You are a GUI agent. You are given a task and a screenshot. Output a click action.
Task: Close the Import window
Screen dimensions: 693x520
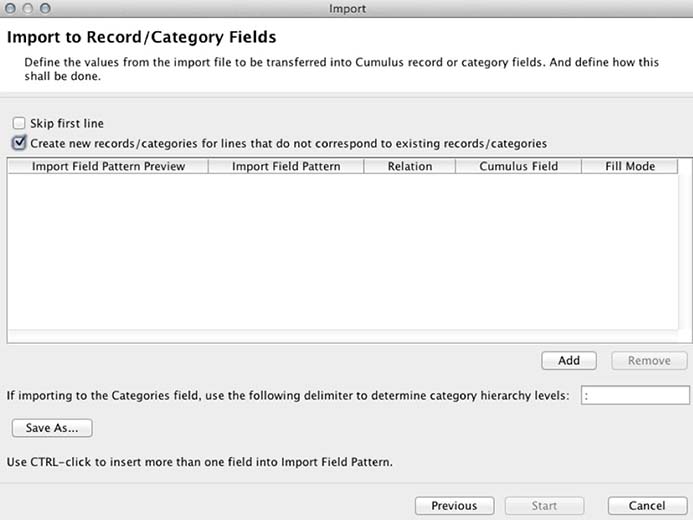pos(13,9)
